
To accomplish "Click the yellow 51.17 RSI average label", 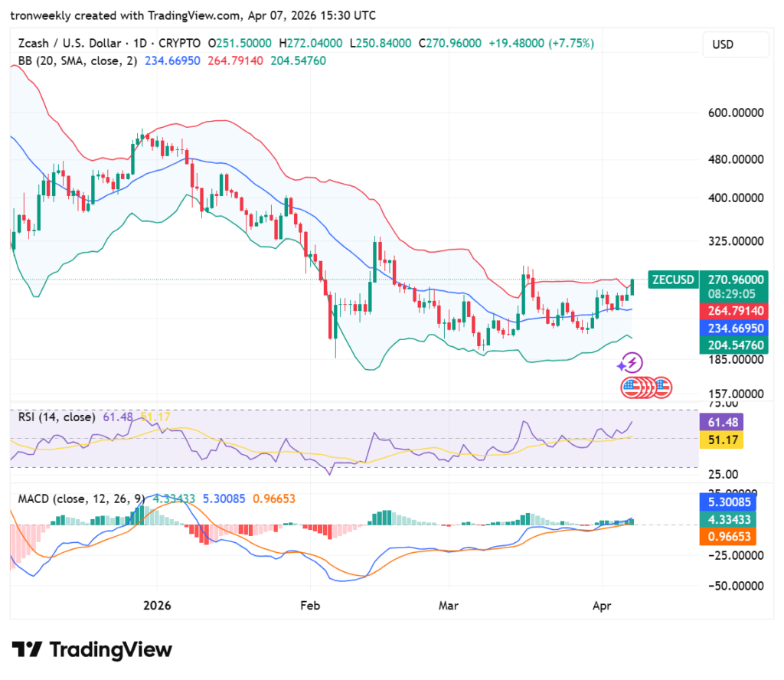I will click(x=720, y=440).
